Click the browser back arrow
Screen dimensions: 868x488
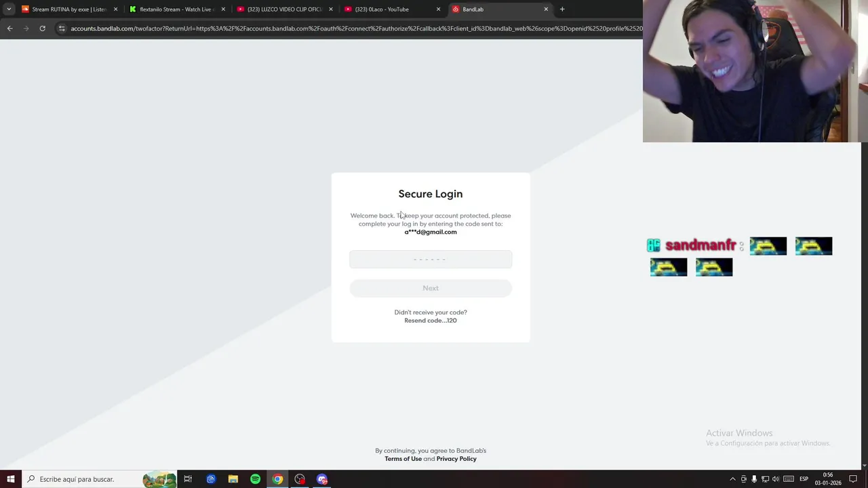pos(9,28)
